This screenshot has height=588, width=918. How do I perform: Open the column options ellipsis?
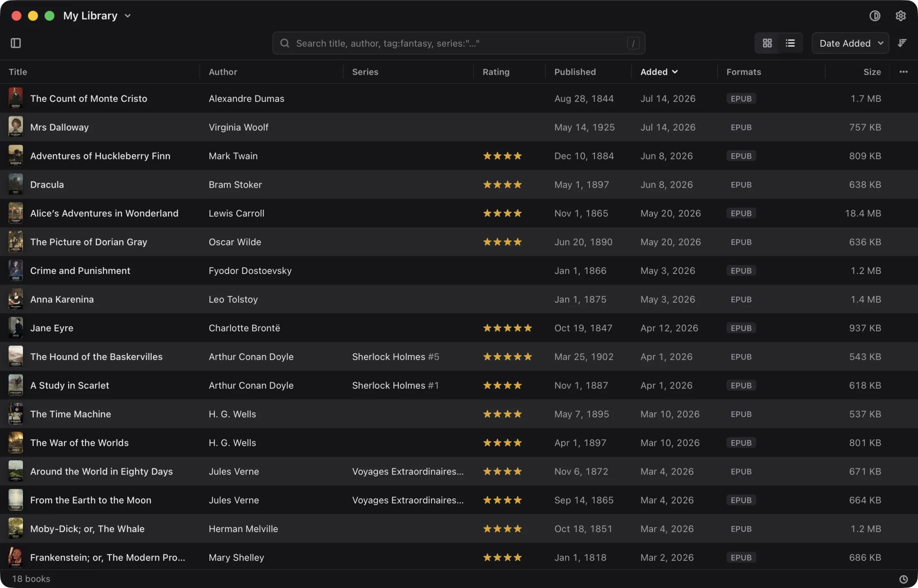[x=903, y=72]
